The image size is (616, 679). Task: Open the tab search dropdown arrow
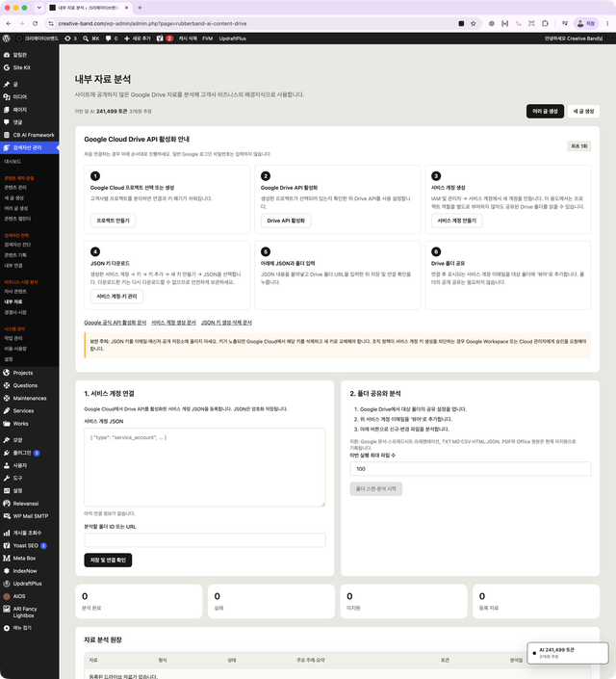(x=38, y=8)
